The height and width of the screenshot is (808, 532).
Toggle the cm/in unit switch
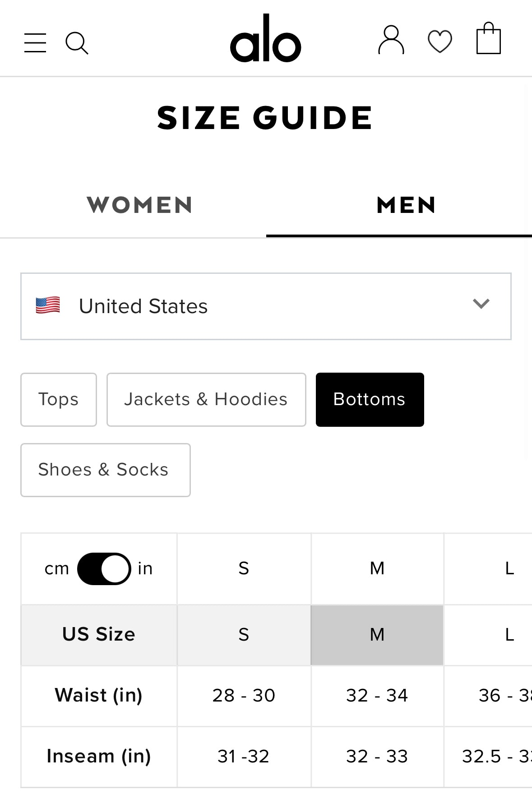click(x=104, y=568)
